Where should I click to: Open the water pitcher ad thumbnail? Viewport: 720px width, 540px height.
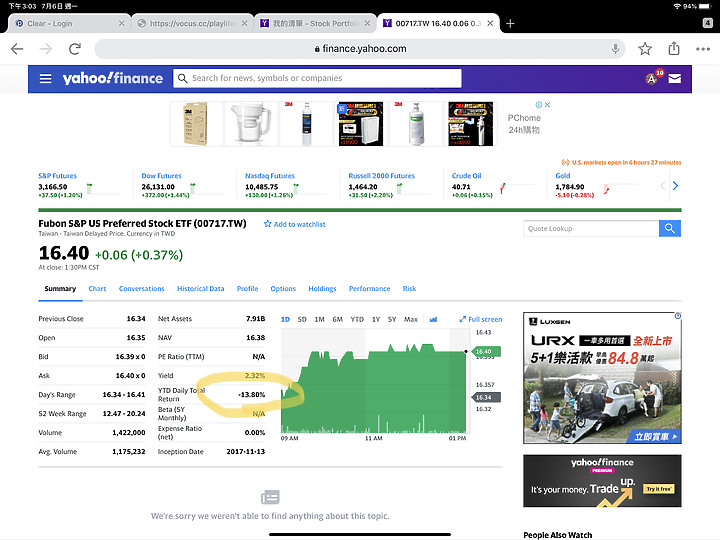pyautogui.click(x=250, y=124)
